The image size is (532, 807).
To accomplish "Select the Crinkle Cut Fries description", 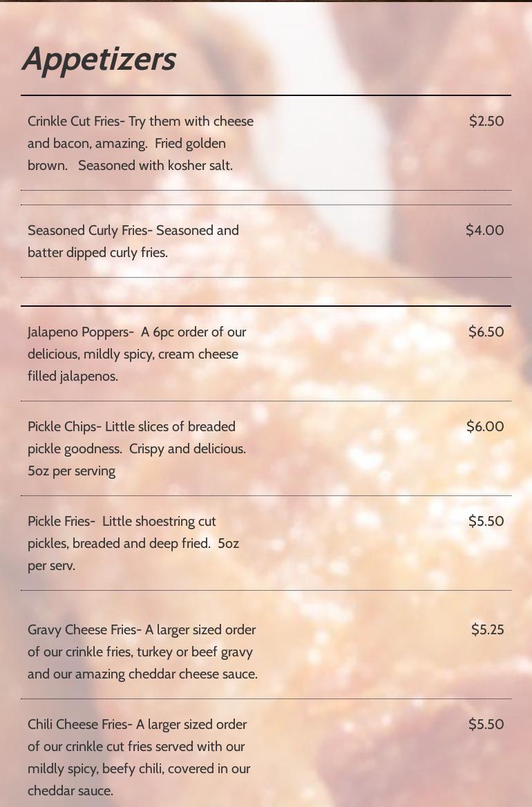I will 140,143.
